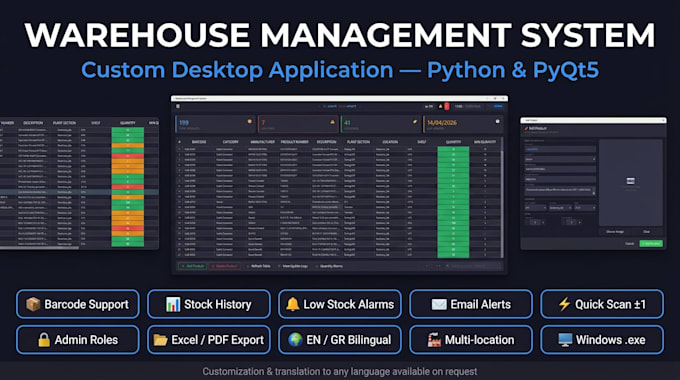Image resolution: width=680 pixels, height=380 pixels.
Task: Sort by PRODUCT NUMBER column header
Action: click(294, 142)
